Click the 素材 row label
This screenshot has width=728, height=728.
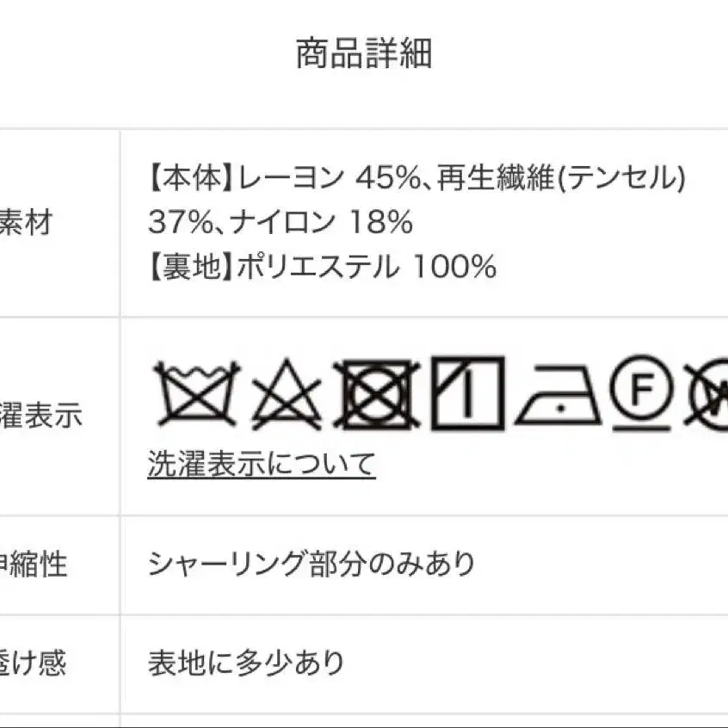26,222
